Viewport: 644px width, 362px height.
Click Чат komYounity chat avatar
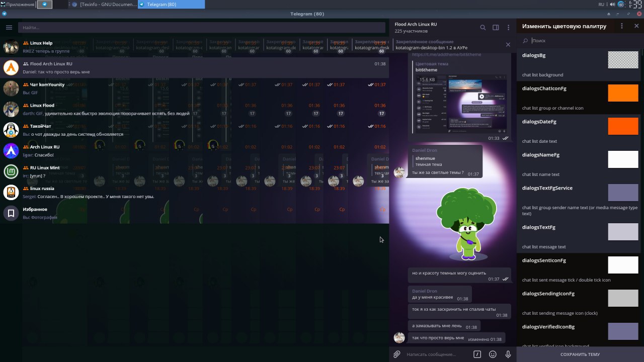coord(11,88)
